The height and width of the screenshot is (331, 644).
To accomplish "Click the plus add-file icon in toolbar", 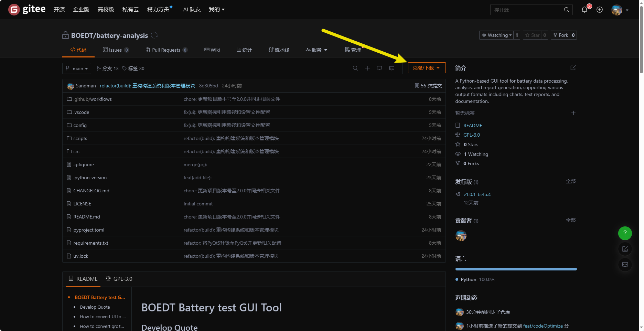I will (x=367, y=68).
